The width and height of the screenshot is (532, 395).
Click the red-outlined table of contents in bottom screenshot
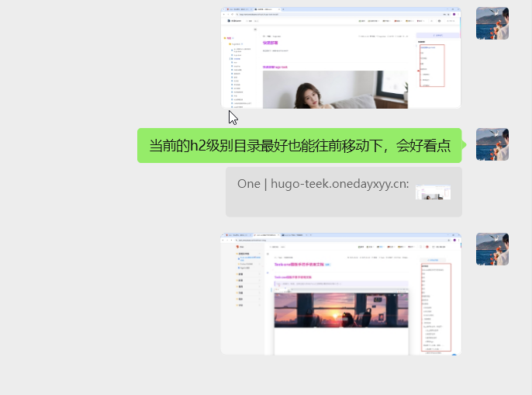pyautogui.click(x=436, y=307)
